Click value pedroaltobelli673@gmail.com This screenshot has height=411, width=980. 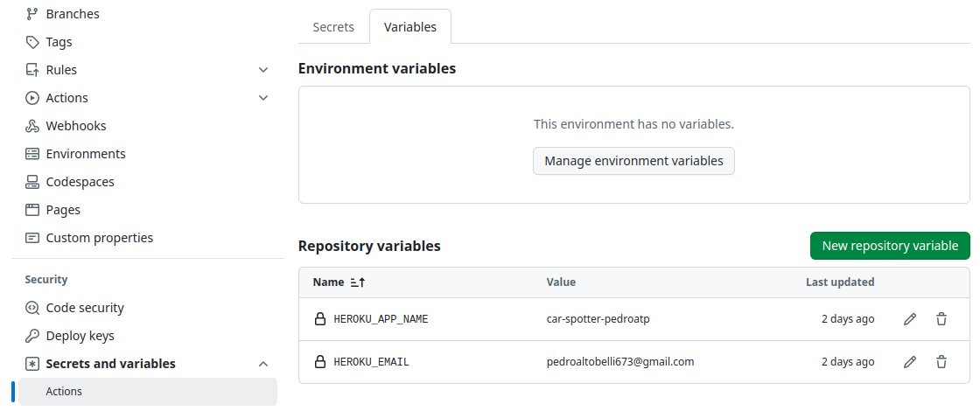click(x=620, y=362)
